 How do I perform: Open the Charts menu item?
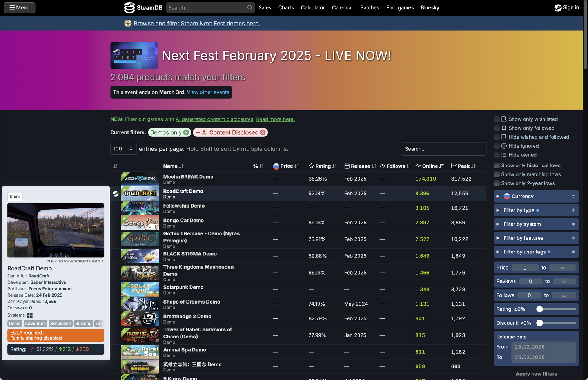[x=286, y=7]
